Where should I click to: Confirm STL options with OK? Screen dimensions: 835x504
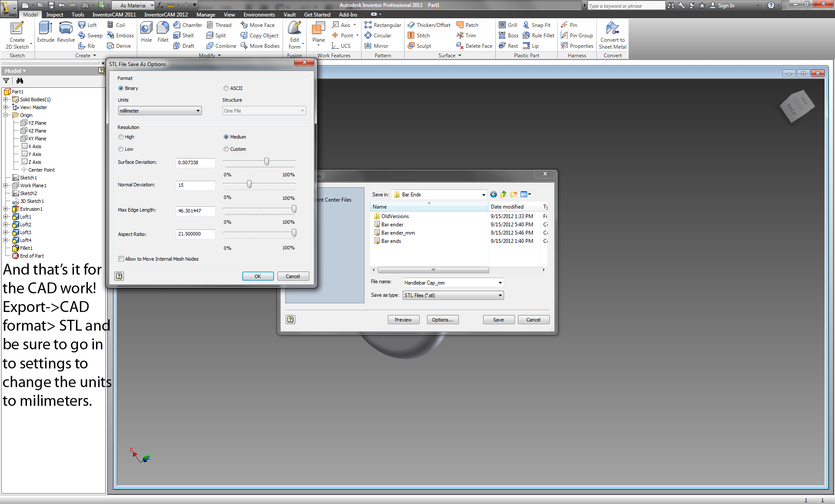pyautogui.click(x=258, y=276)
